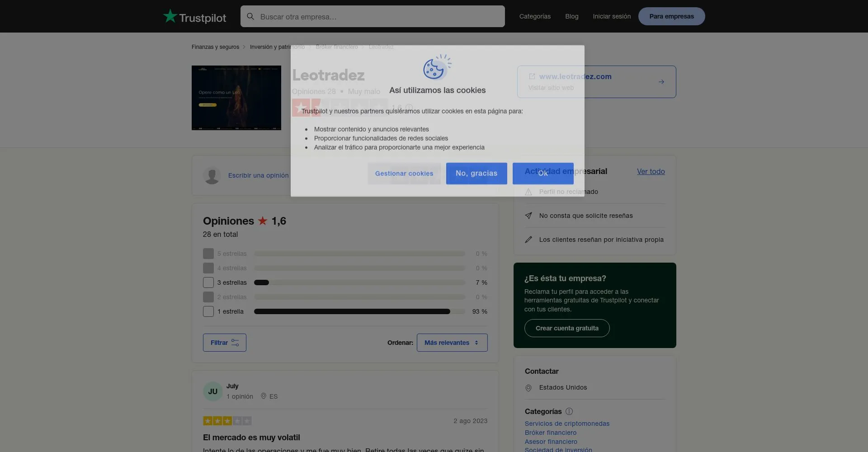
Task: Click the Leotradez website thumbnail
Action: 236,98
